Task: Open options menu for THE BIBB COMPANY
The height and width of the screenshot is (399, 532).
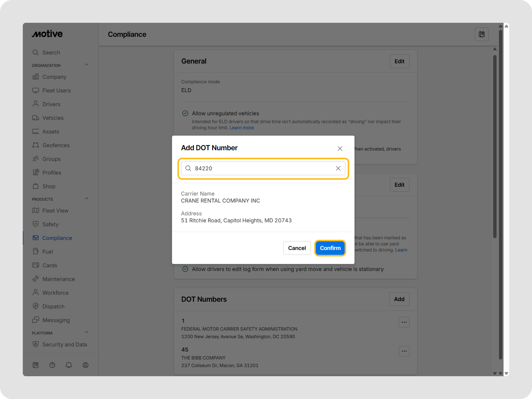Action: (404, 351)
